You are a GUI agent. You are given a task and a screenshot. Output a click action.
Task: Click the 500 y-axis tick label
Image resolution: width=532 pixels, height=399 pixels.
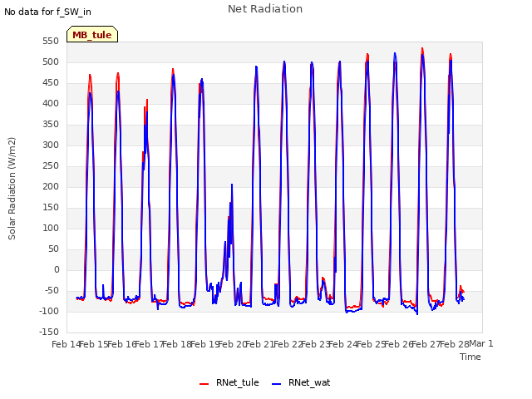coord(51,62)
